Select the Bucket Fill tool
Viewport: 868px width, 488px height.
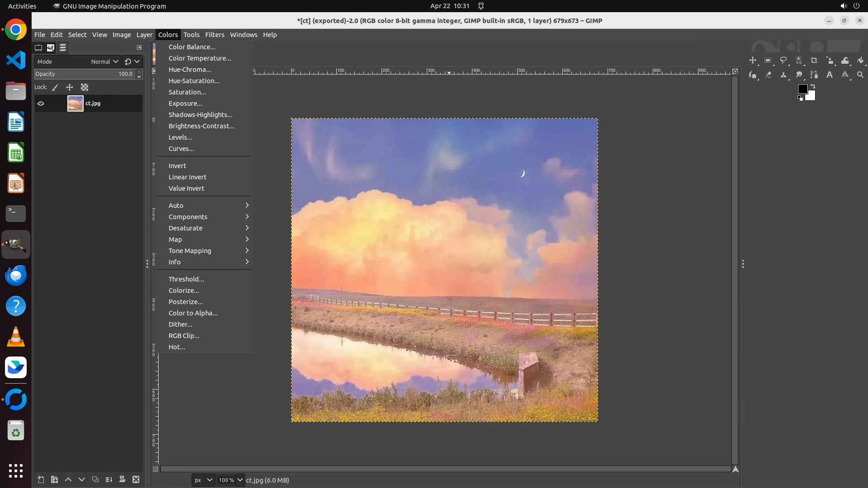[x=860, y=61]
